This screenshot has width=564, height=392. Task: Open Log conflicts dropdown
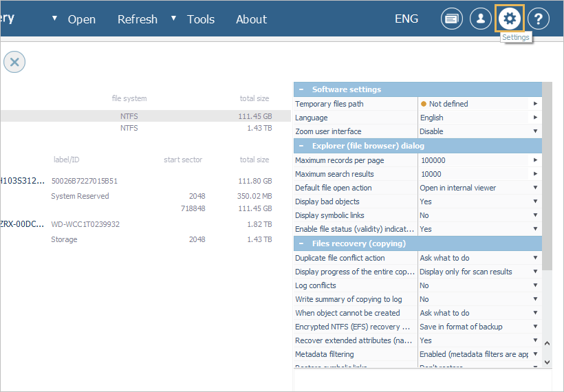[535, 285]
